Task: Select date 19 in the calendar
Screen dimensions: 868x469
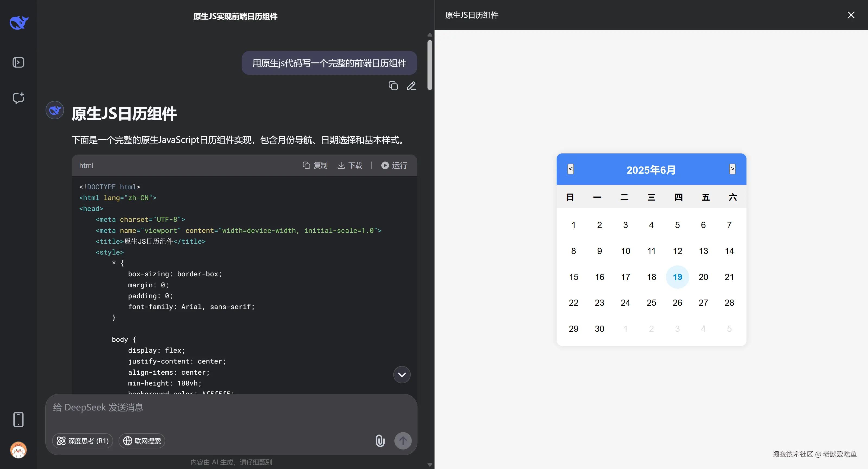Action: pos(677,277)
